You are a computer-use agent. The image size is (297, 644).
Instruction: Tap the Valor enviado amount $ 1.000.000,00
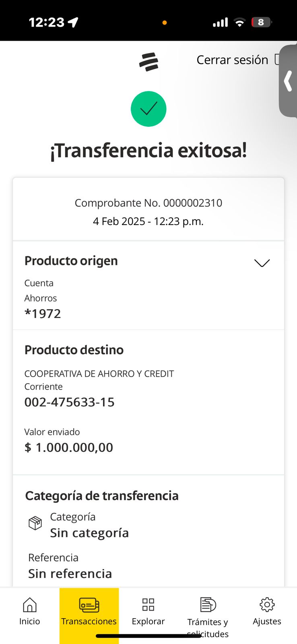tap(69, 448)
